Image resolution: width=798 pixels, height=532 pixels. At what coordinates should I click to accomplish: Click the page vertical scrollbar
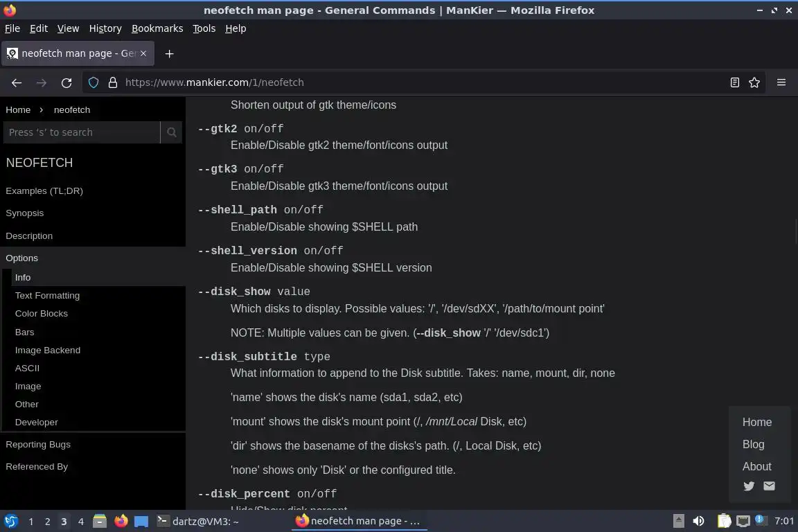tap(795, 231)
